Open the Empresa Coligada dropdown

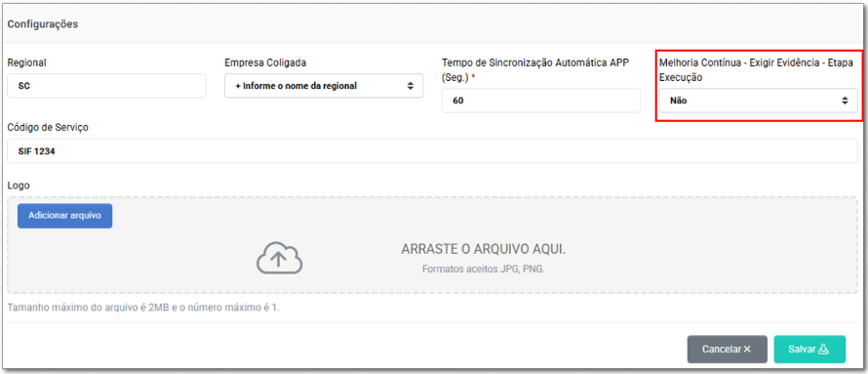[x=324, y=86]
